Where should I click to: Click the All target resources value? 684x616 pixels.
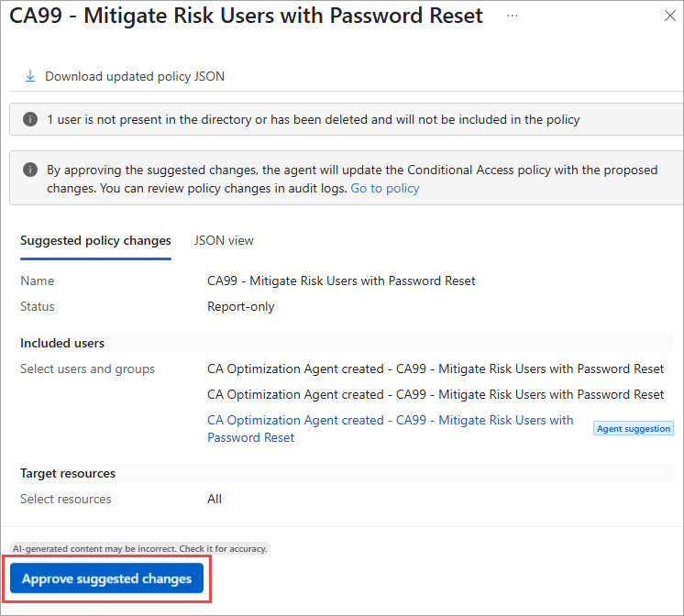tap(215, 499)
